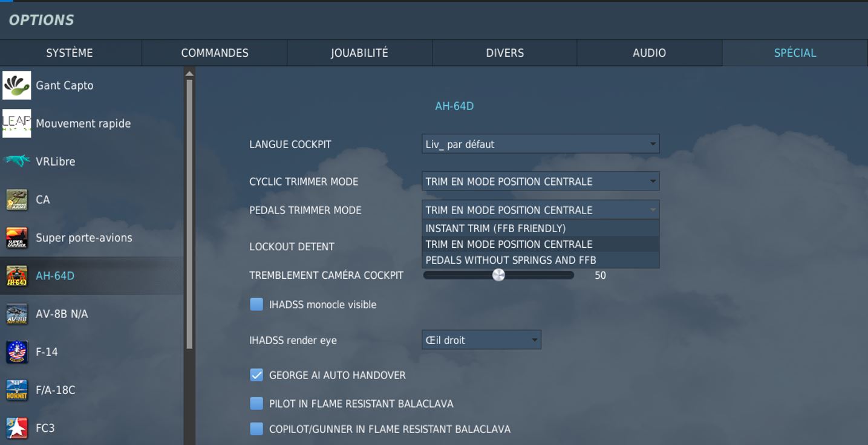Select FC3 list entry text
Image resolution: width=868 pixels, height=445 pixels.
45,428
